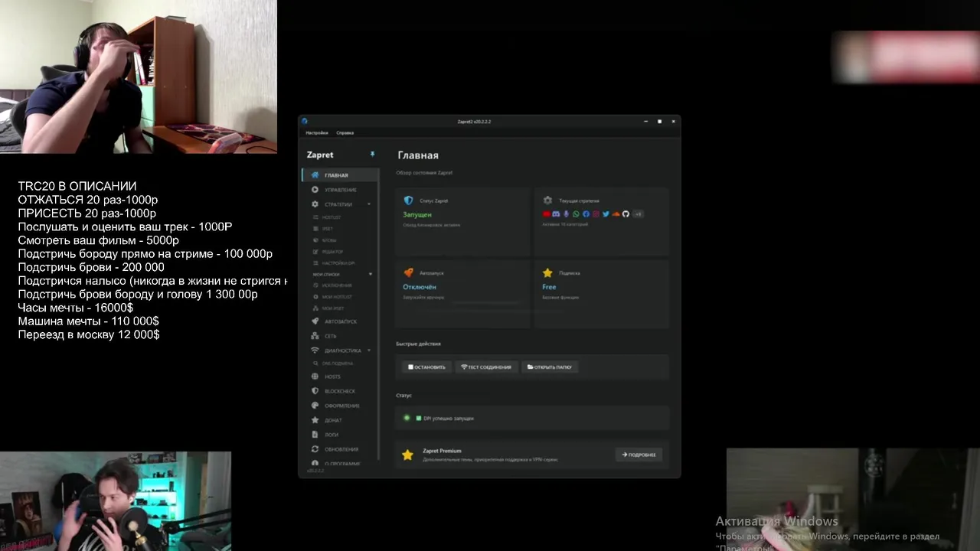Viewport: 980px width, 551px height.
Task: Open the Управление play-icon section
Action: coord(340,190)
